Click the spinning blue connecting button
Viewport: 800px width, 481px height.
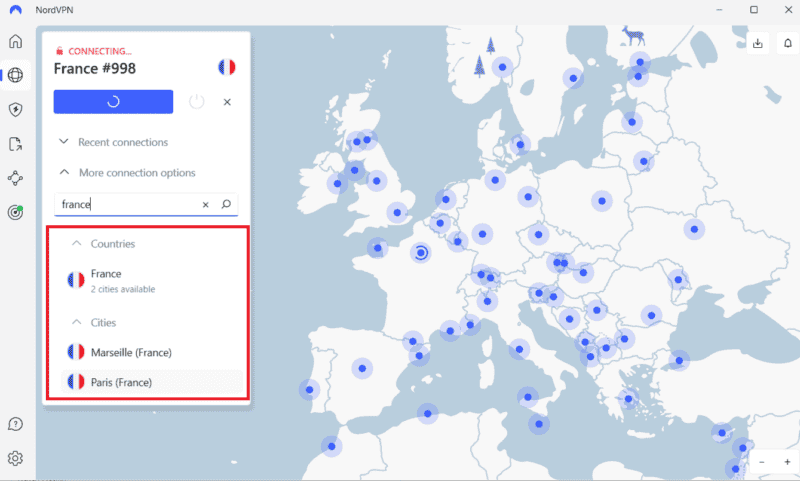point(113,102)
